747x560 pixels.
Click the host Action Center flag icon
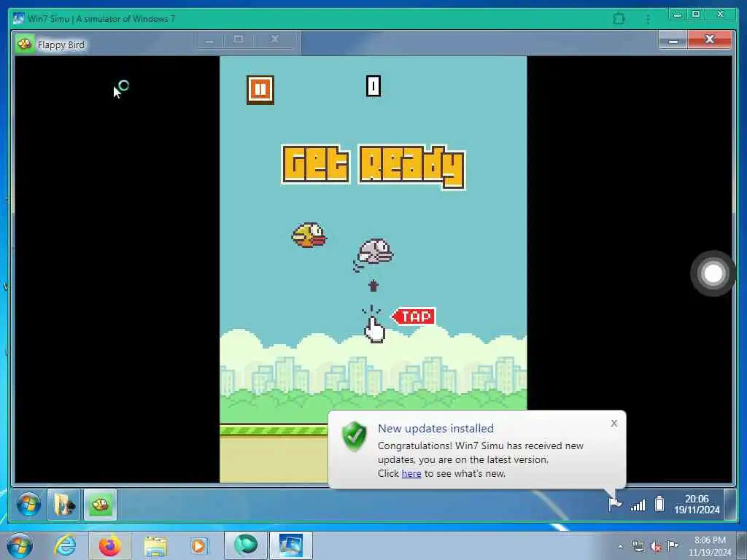(673, 545)
